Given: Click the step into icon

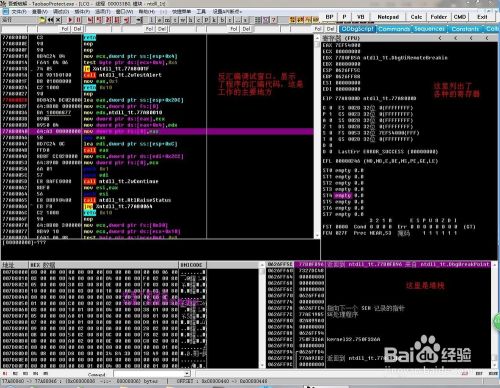Looking at the screenshot, I should pyautogui.click(x=90, y=20).
